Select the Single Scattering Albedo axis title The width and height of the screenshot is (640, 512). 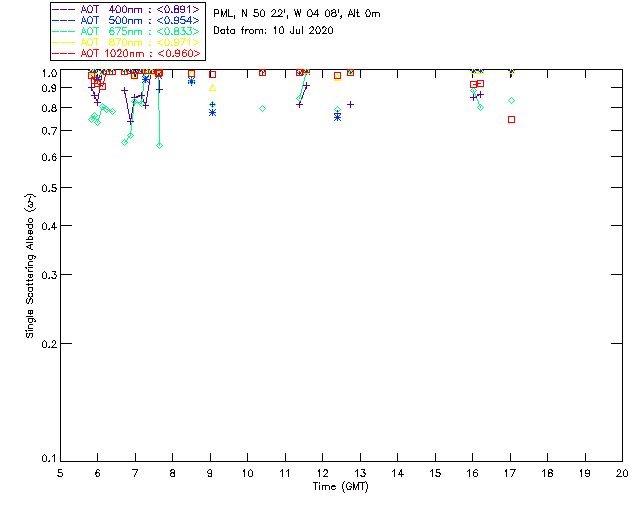(30, 266)
